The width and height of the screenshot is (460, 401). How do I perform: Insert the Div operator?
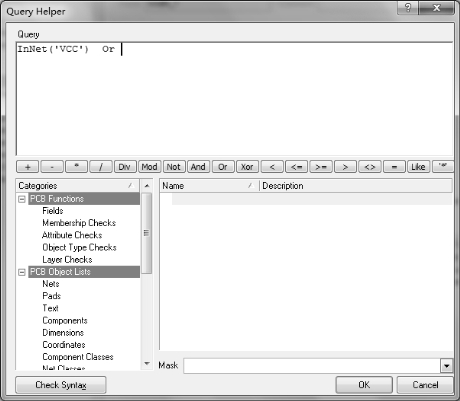pyautogui.click(x=125, y=167)
